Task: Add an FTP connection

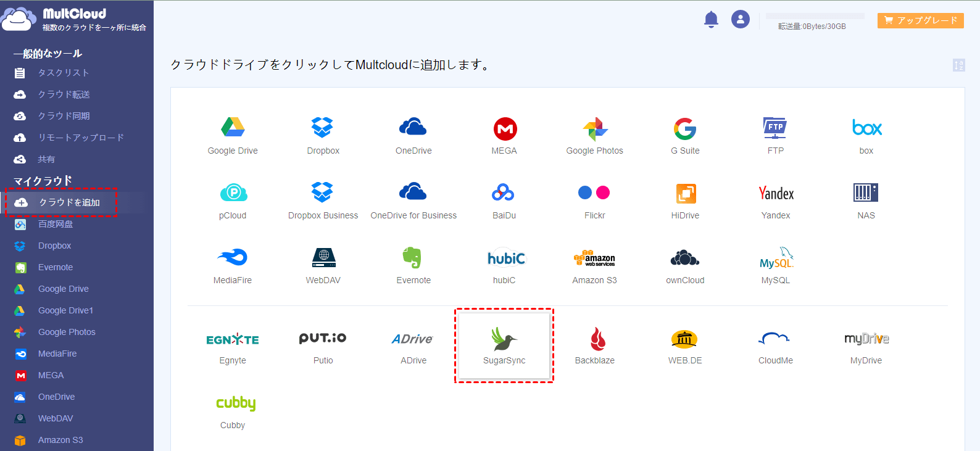Action: tap(776, 135)
